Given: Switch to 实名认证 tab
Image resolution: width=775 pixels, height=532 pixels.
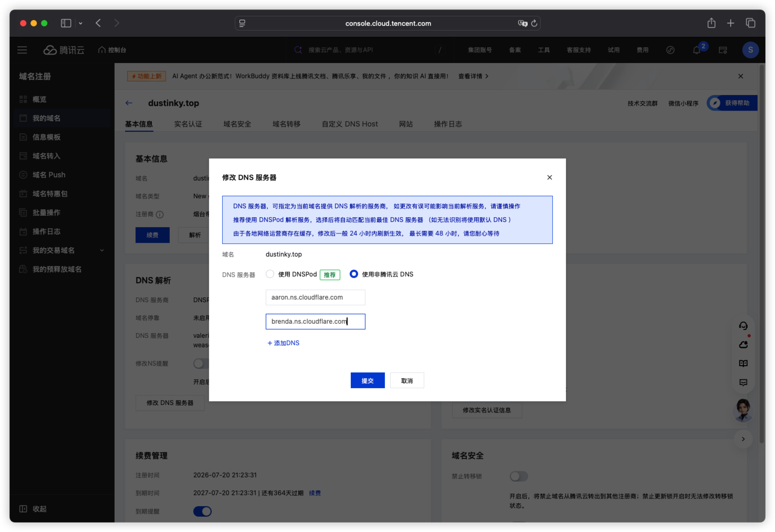Looking at the screenshot, I should 188,124.
